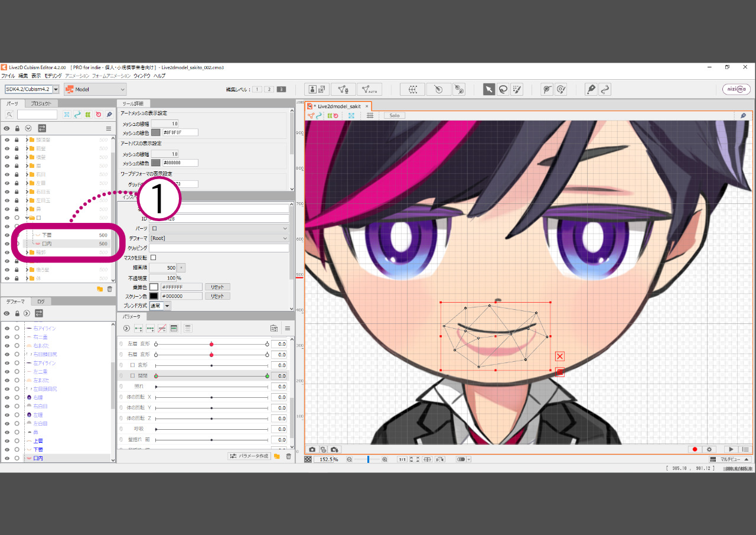
Task: Toggle visibility of 口内 in Deformer panel
Action: point(7,458)
